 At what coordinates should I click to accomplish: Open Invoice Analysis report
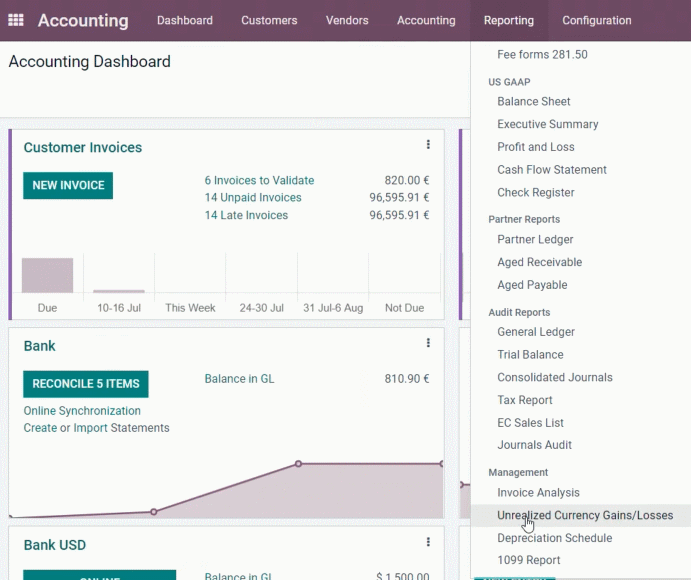[538, 493]
